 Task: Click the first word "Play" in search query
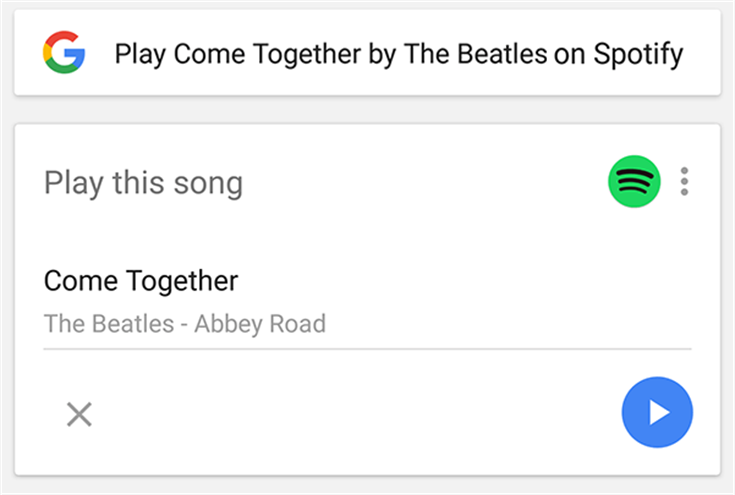click(140, 54)
